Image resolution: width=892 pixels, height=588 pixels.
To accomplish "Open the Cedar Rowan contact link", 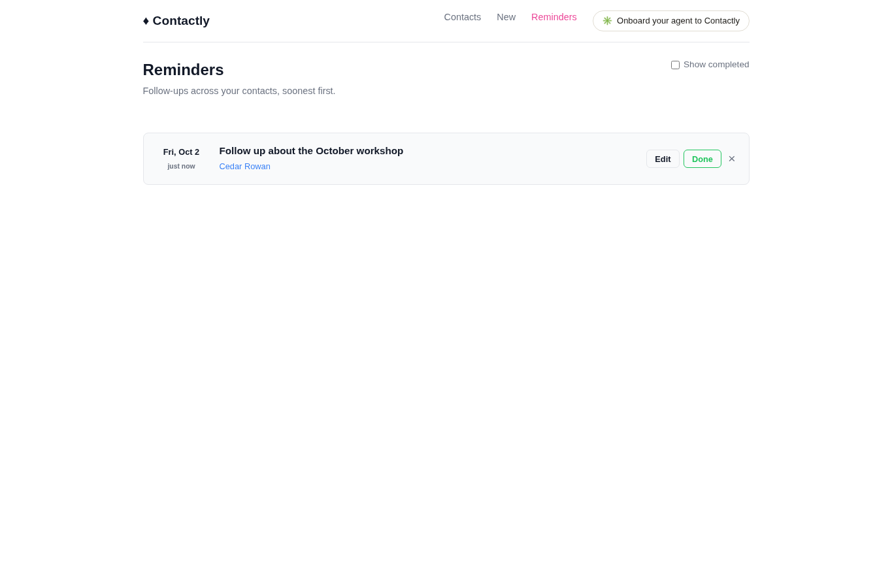I will (244, 167).
